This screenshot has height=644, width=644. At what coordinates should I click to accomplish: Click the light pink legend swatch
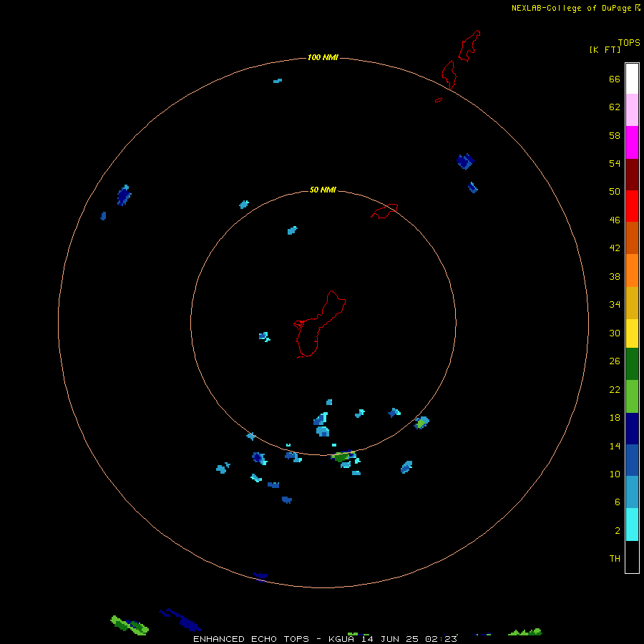tap(632, 110)
